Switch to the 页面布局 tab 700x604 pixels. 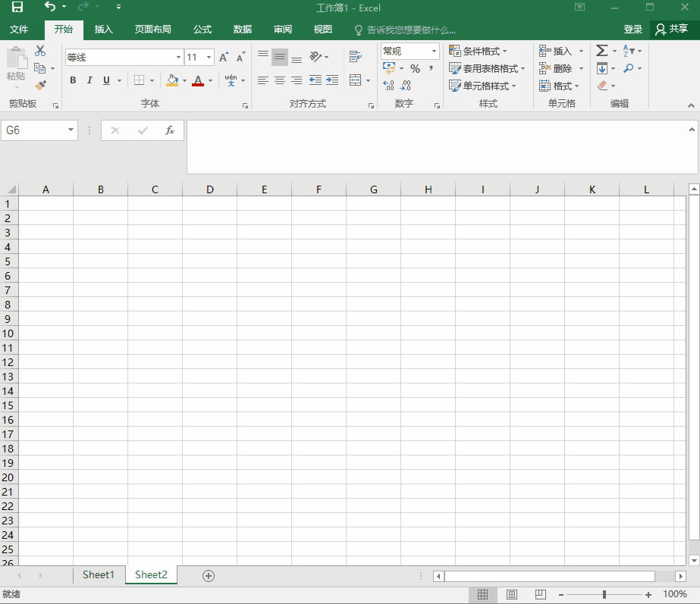(x=153, y=30)
